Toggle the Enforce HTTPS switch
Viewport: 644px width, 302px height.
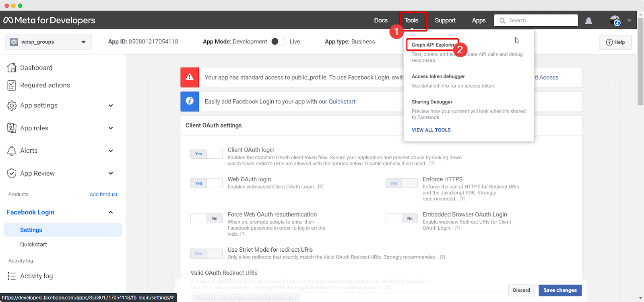pos(401,183)
